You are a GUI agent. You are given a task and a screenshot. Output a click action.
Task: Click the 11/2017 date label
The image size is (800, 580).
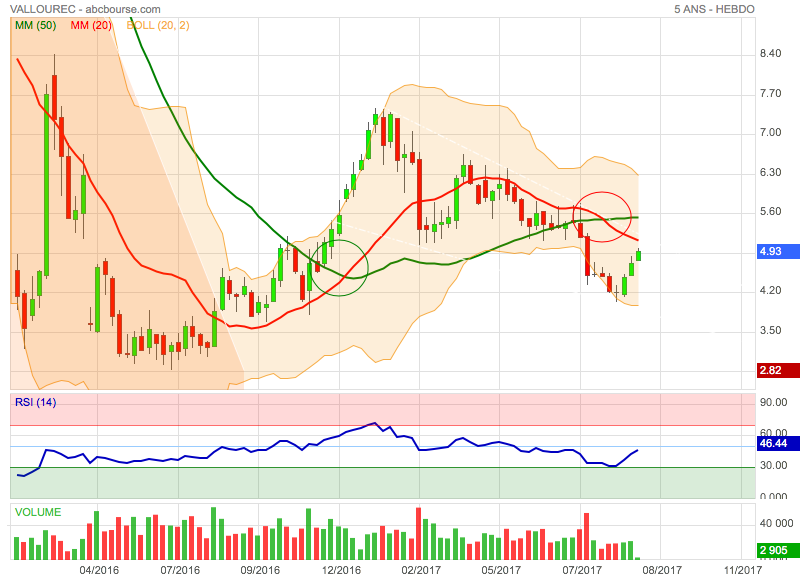click(742, 570)
